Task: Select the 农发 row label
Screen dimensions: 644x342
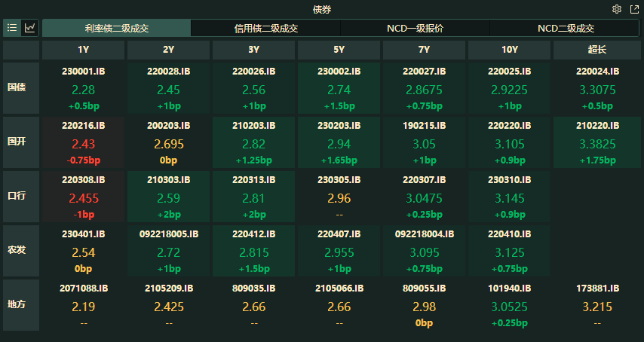Action: (x=21, y=251)
